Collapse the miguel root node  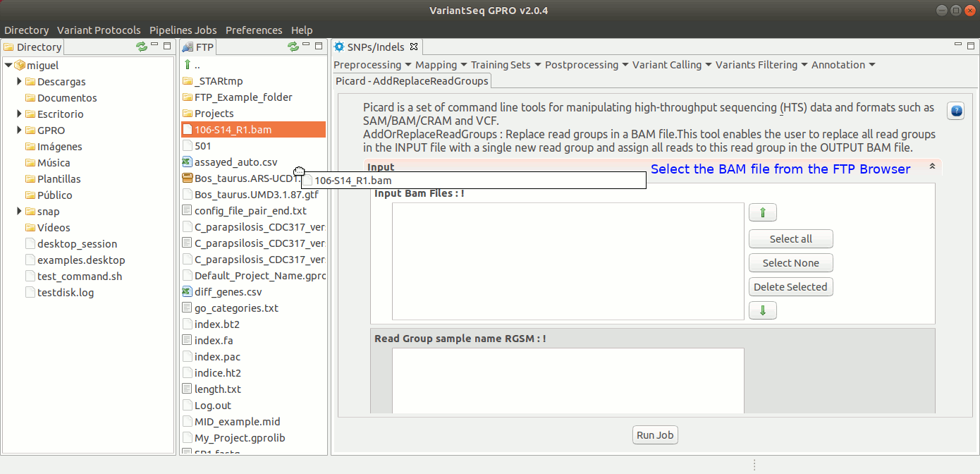click(8, 66)
